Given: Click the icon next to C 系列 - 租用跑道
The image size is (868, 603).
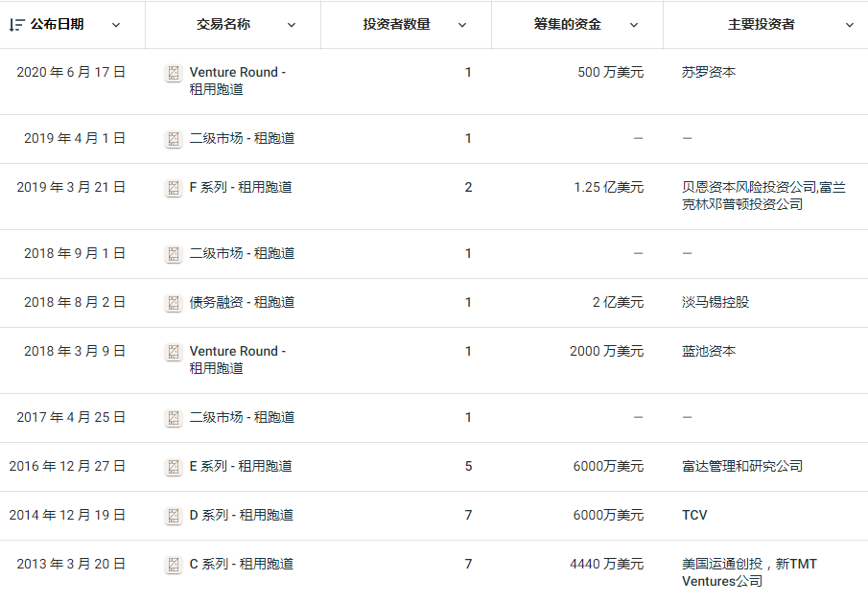Looking at the screenshot, I should (174, 565).
